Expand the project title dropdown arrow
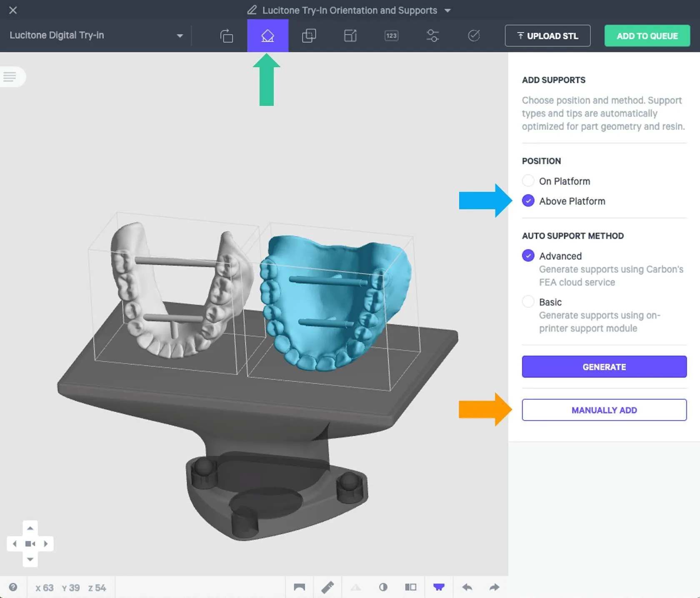 [447, 10]
